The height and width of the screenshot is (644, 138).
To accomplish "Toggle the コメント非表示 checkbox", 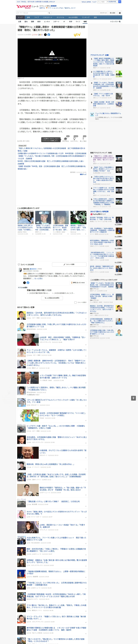I will [x=75, y=302].
